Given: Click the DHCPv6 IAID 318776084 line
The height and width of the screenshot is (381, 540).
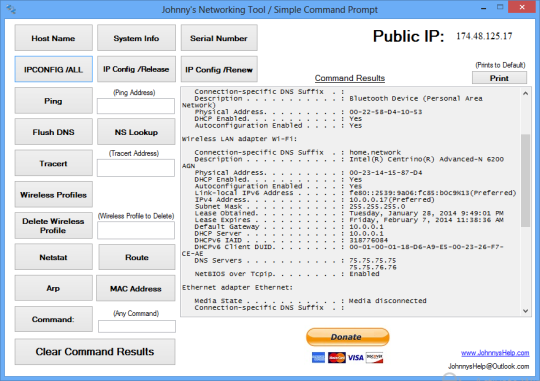Looking at the screenshot, I should (x=291, y=240).
